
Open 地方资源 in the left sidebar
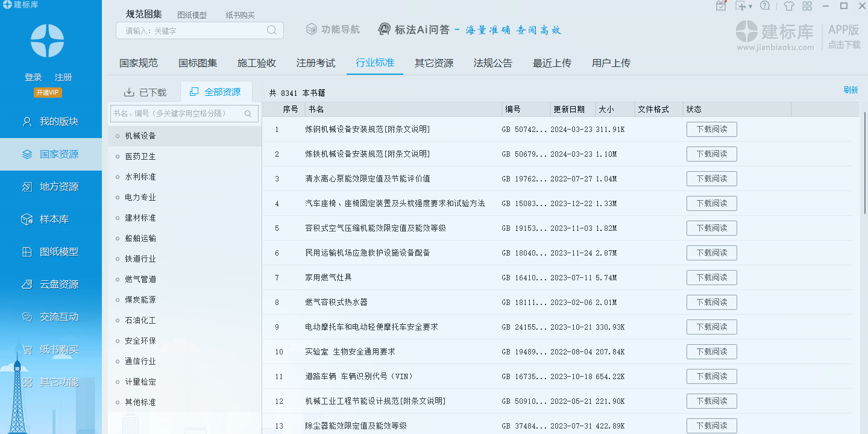(x=58, y=187)
